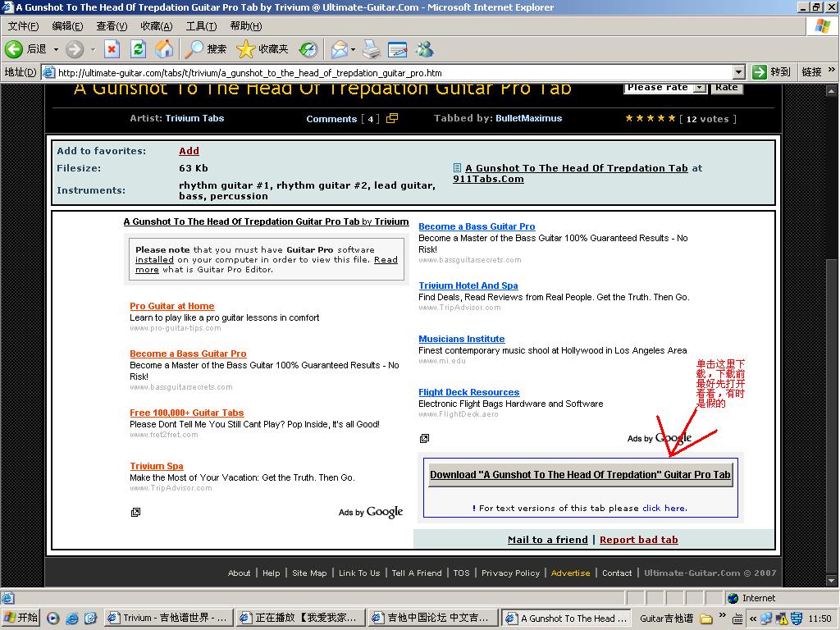Open the 'Pro Guitar at Home' ad link
Screen dimensions: 840x630
(x=172, y=306)
